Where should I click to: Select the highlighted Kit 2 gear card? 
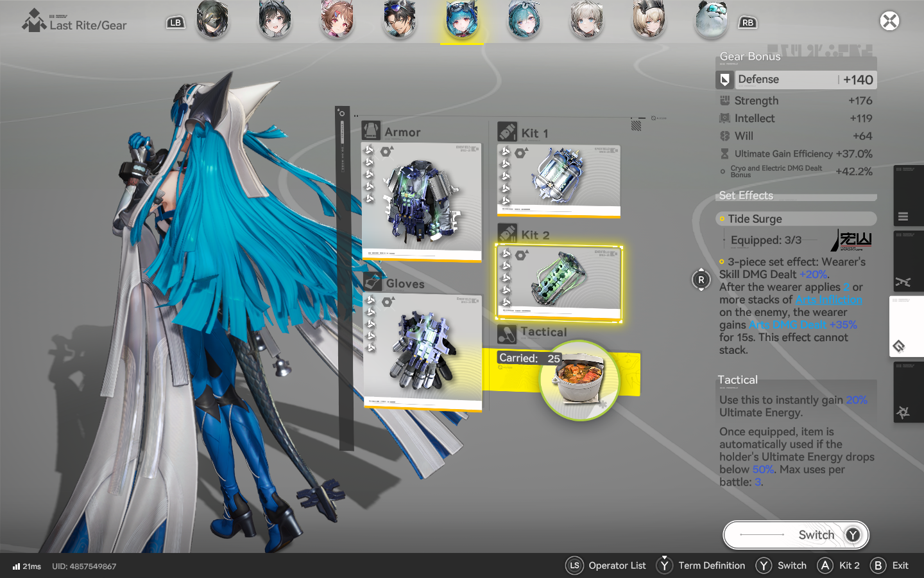(559, 283)
